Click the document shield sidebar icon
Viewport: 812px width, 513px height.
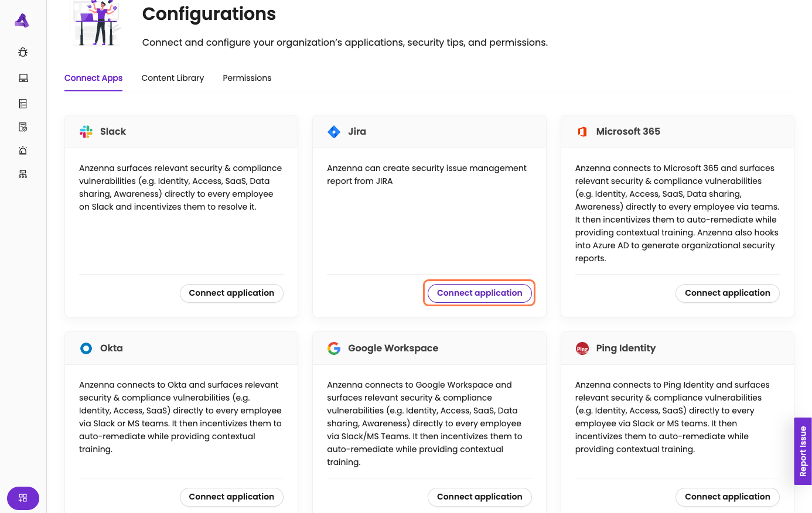tap(23, 127)
